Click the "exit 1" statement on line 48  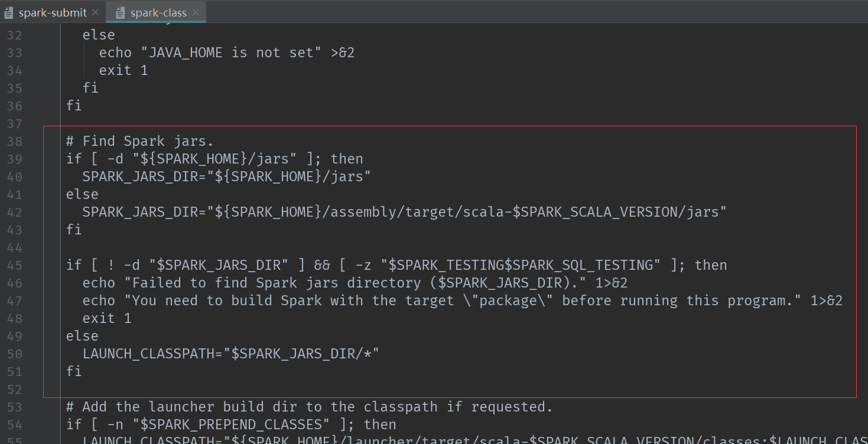[x=107, y=318]
